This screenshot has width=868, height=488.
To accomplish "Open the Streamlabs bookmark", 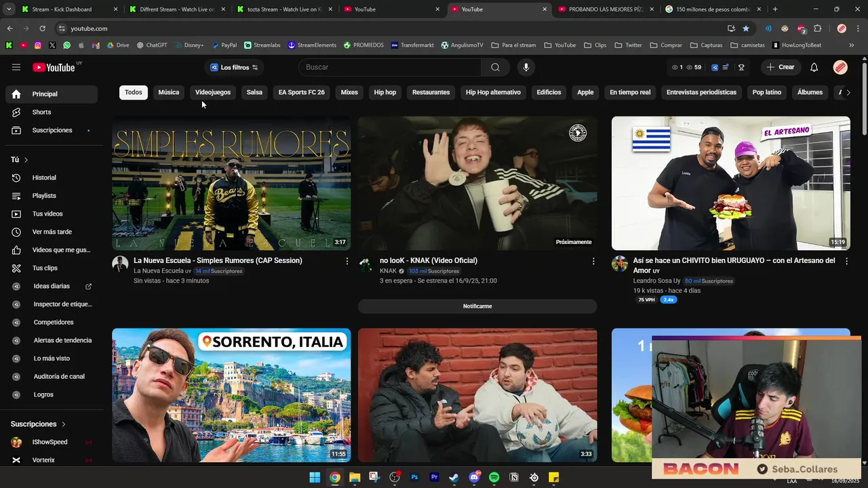I will point(262,45).
